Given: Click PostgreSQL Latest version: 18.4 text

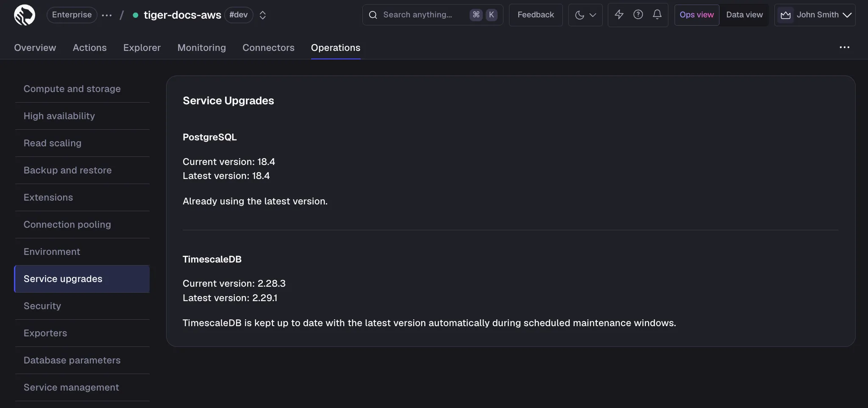Looking at the screenshot, I should [x=226, y=176].
